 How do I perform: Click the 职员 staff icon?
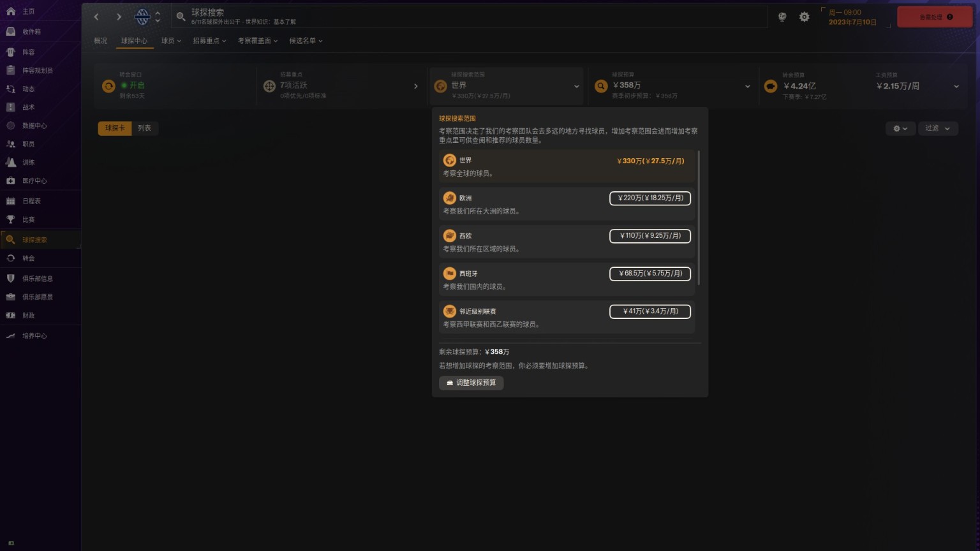(x=10, y=144)
